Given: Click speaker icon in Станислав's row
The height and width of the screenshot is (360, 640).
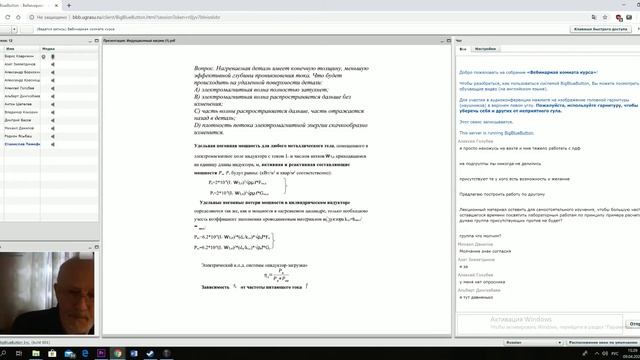Looking at the screenshot, I should [53, 144].
